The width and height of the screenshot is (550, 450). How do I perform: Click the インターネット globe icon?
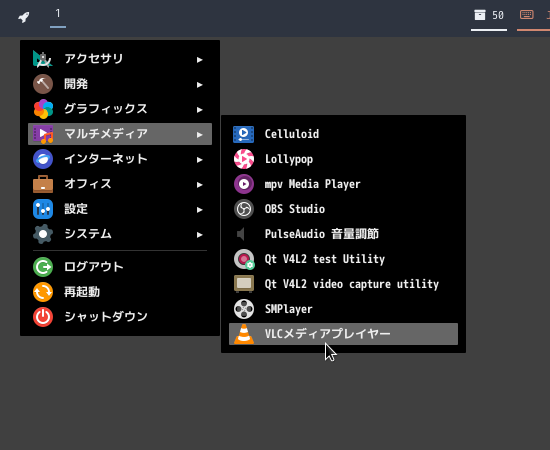(43, 159)
